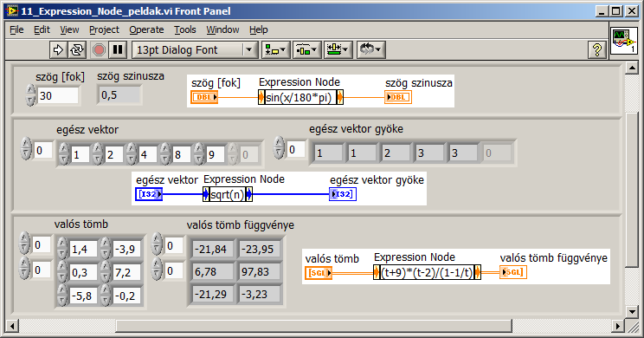Click the egész vektor element with value 1

click(80, 154)
